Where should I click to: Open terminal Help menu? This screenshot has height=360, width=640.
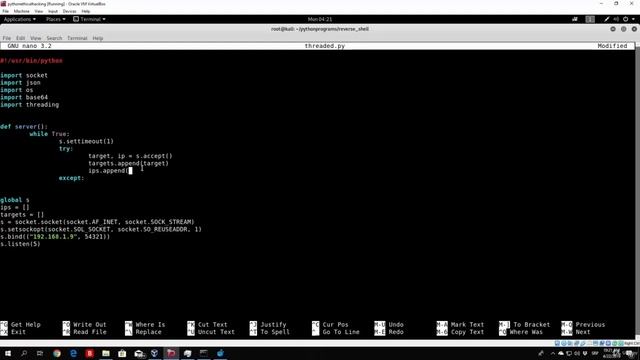98,38
